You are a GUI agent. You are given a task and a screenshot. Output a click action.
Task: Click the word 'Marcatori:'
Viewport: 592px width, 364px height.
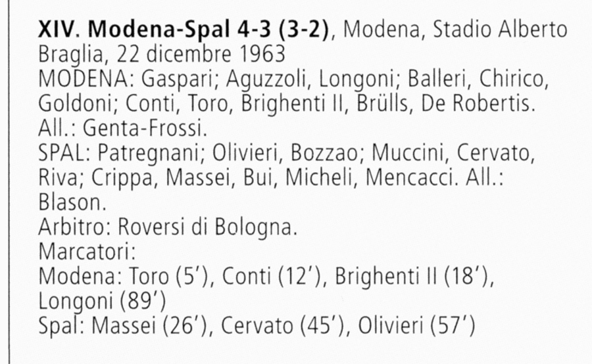click(x=87, y=252)
